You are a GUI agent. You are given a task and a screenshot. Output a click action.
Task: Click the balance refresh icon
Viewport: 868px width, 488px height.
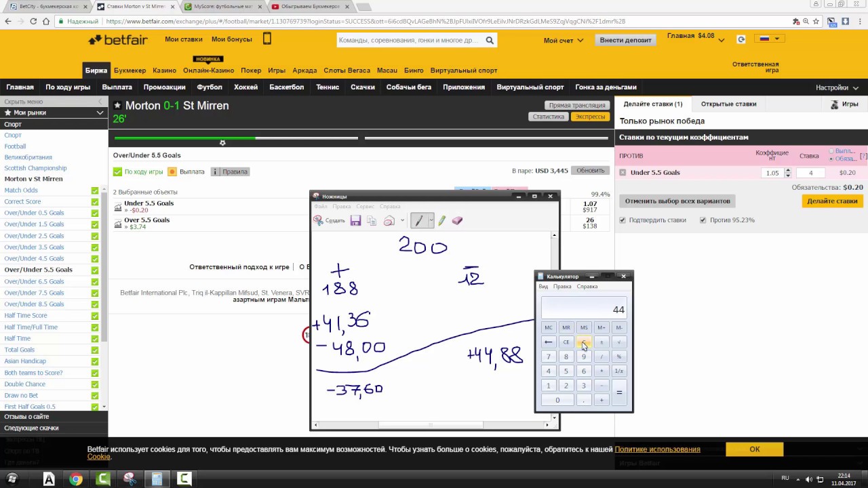(x=741, y=39)
